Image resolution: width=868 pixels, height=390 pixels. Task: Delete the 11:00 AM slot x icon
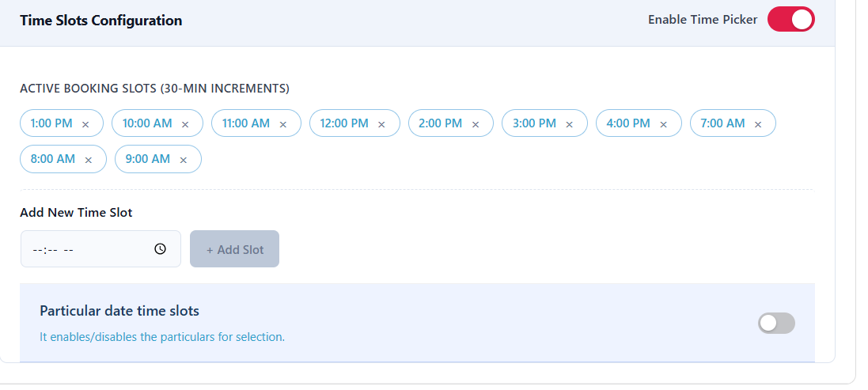[x=283, y=124]
